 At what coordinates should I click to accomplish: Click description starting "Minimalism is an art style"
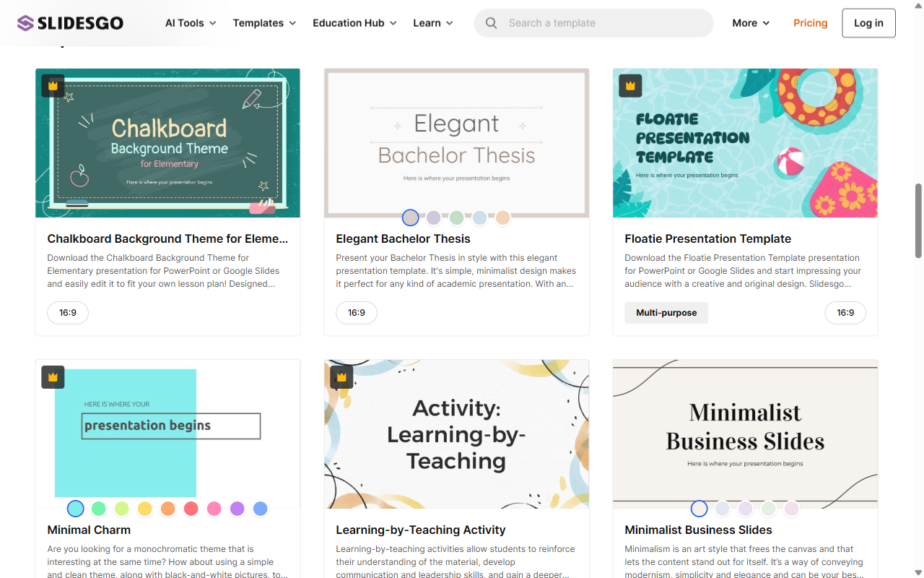click(744, 562)
